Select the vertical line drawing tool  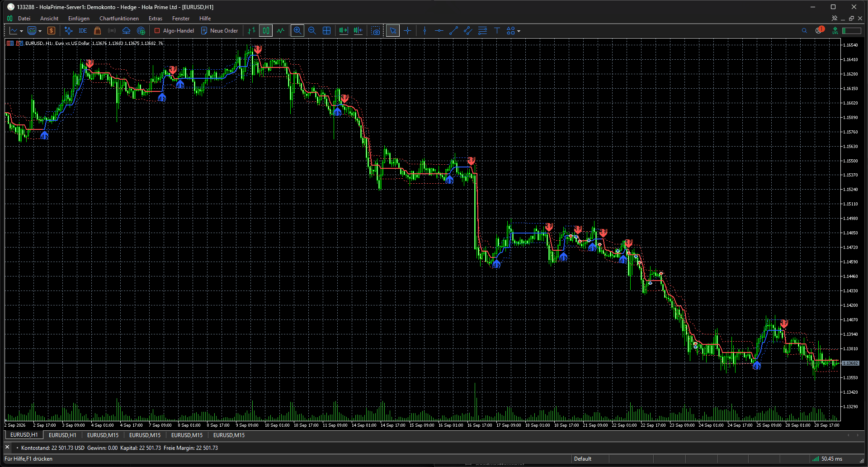tap(425, 31)
